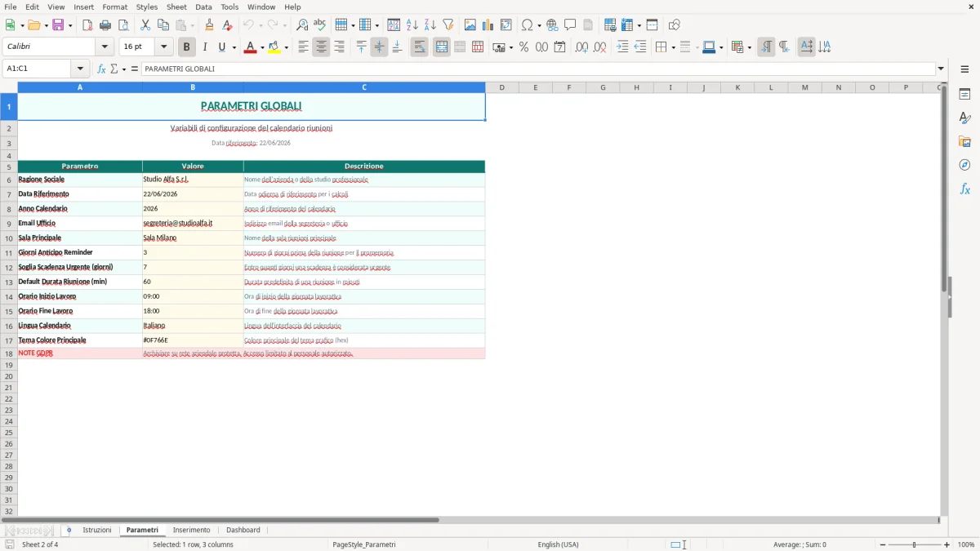The height and width of the screenshot is (551, 980).
Task: Adjust the status bar zoom slider
Action: pyautogui.click(x=913, y=544)
